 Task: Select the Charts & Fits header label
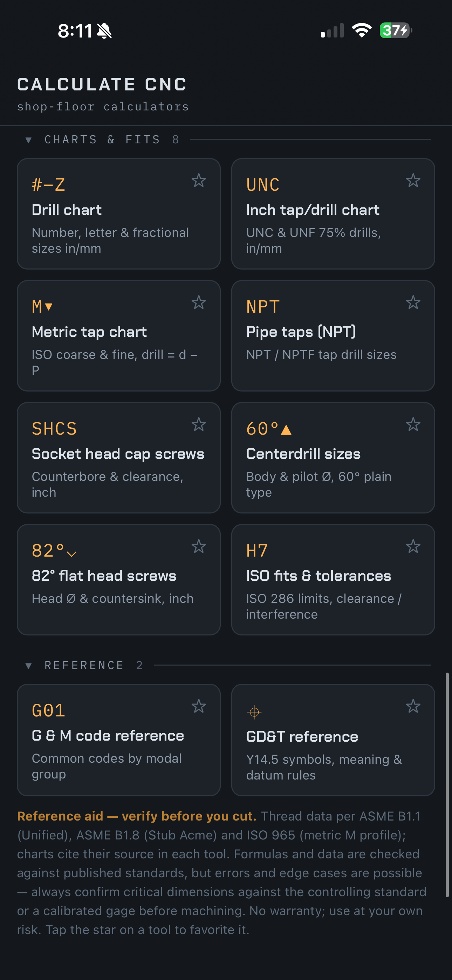(x=102, y=139)
